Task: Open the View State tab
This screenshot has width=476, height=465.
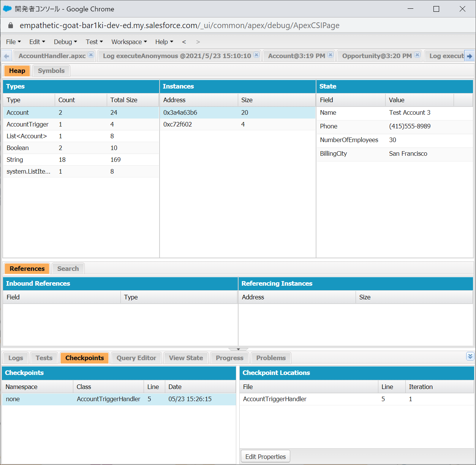Action: [x=186, y=358]
